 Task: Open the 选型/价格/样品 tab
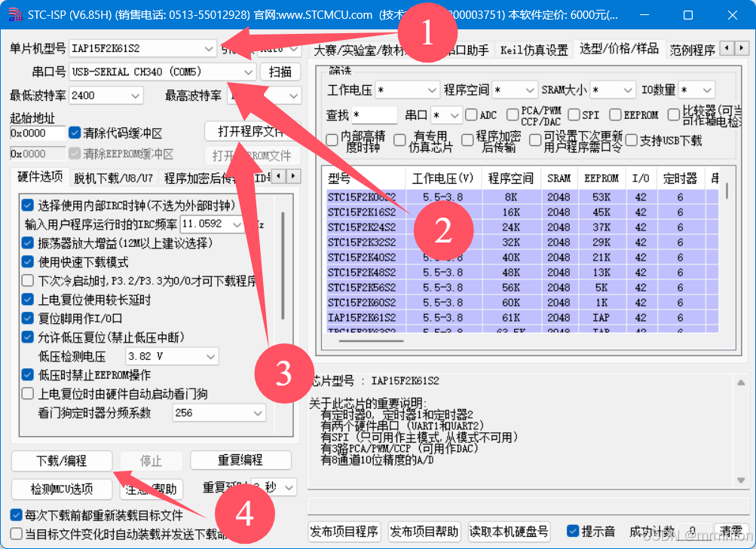pos(619,48)
